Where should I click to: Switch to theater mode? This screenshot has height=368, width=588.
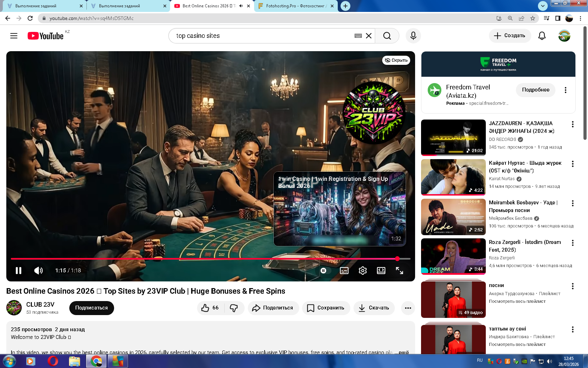point(381,271)
